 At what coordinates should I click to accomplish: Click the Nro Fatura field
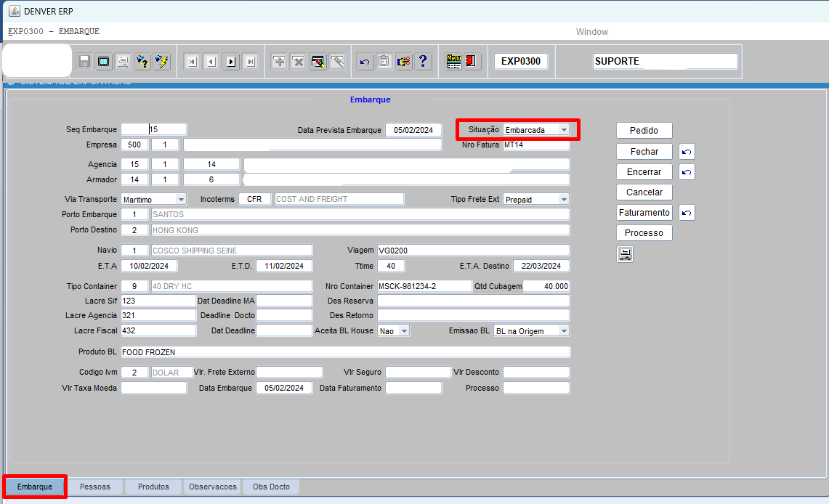coord(536,145)
